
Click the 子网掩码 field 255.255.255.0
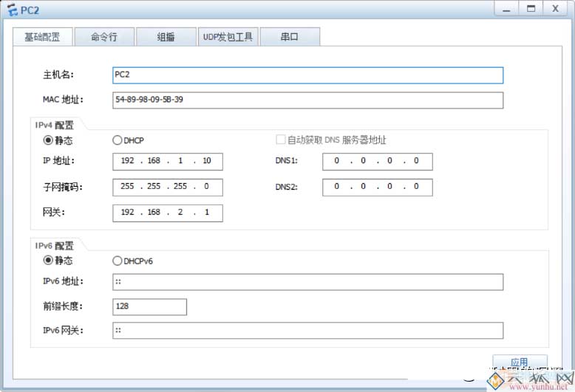168,188
